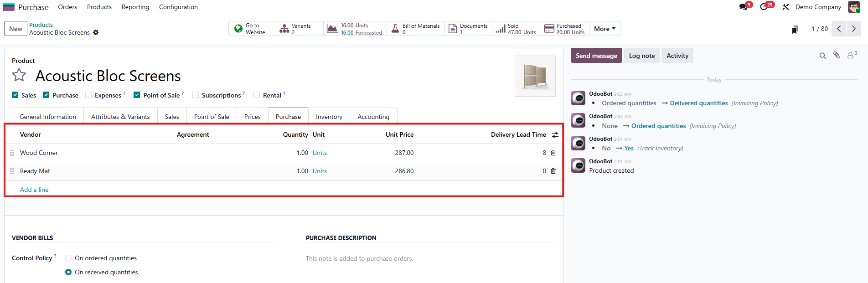Click the product image thumbnail
Viewport: 868px width, 283px height.
[535, 76]
